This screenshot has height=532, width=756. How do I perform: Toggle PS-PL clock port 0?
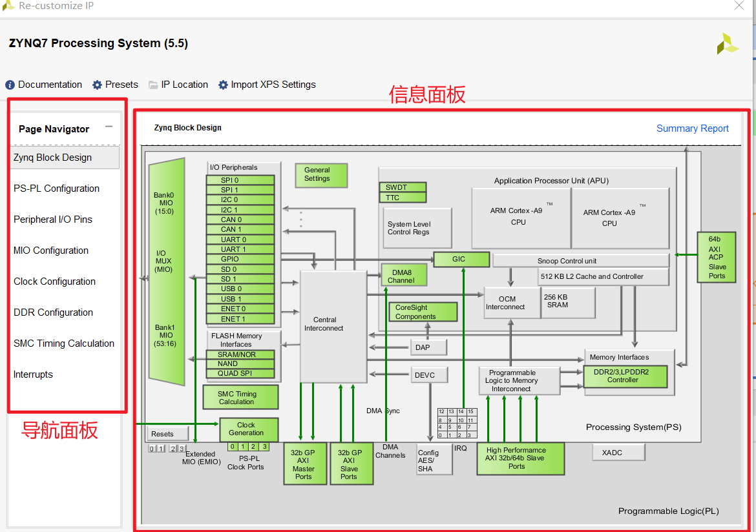pyautogui.click(x=233, y=446)
